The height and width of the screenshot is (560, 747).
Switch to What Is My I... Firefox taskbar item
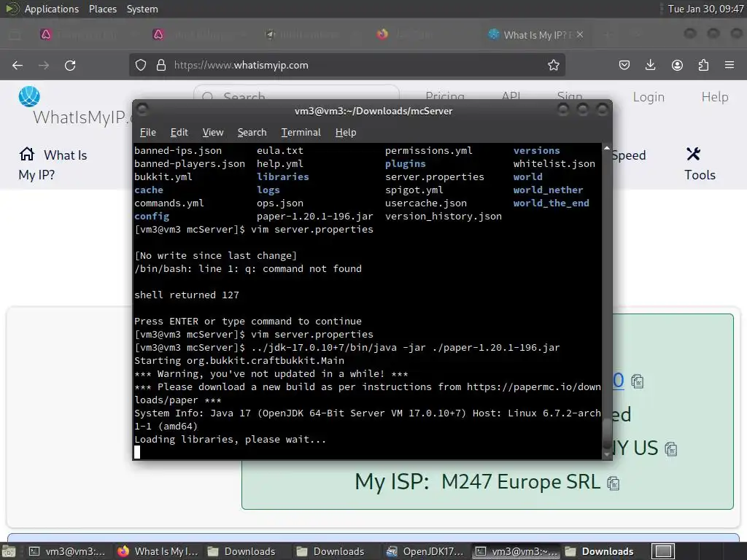(158, 551)
